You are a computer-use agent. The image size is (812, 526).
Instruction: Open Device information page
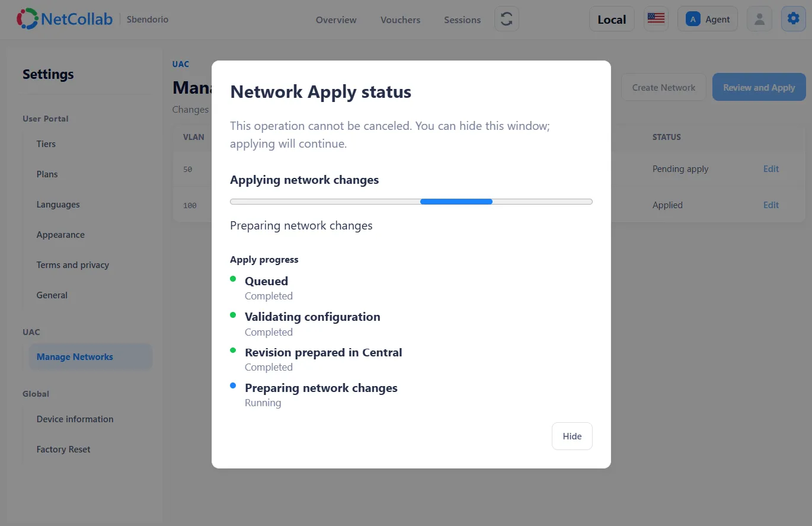[x=75, y=419]
